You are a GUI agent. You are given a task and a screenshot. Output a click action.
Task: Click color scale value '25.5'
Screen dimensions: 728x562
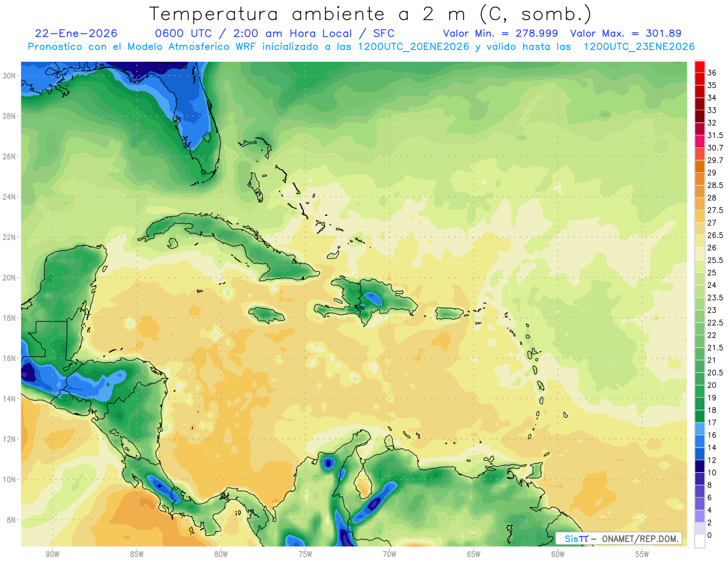[x=715, y=260]
